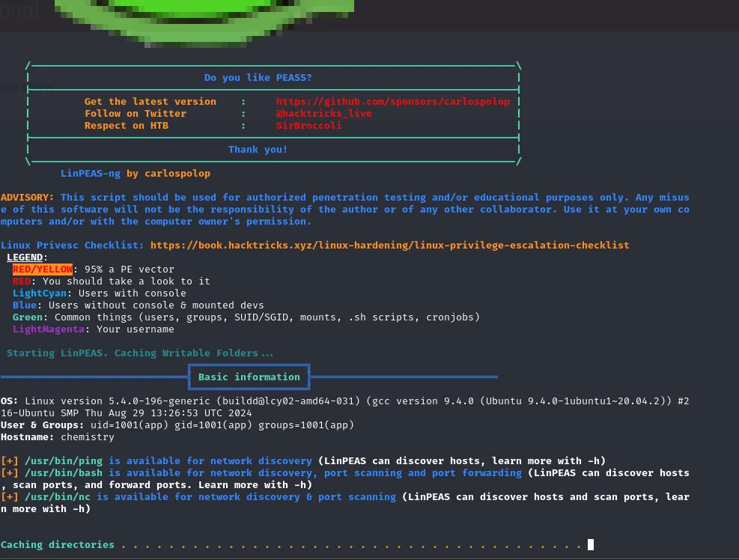739x560 pixels.
Task: Click the hostname value 'chemistry'
Action: (87, 437)
